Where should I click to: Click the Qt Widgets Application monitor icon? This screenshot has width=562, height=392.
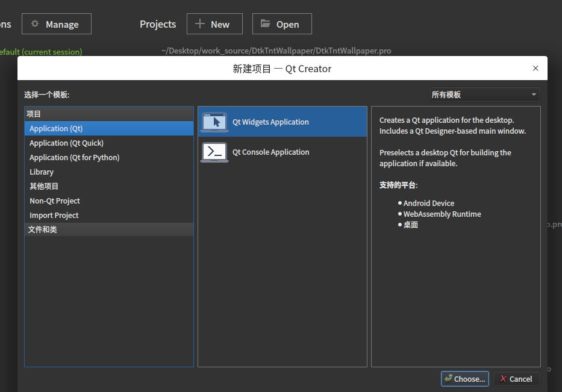(x=214, y=122)
